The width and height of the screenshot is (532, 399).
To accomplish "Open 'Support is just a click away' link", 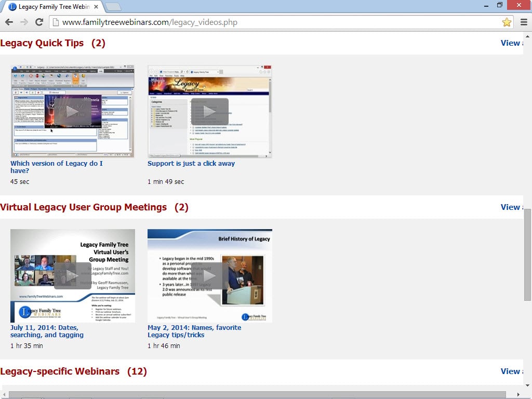I will [191, 164].
